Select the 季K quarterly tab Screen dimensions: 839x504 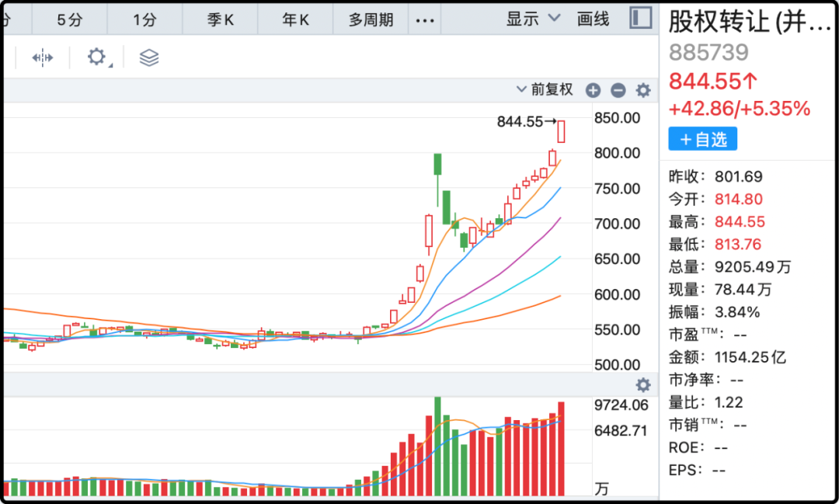[x=221, y=20]
